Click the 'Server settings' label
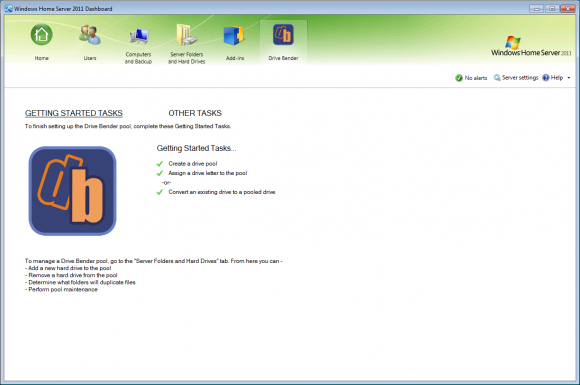This screenshot has width=580, height=385. (x=520, y=77)
